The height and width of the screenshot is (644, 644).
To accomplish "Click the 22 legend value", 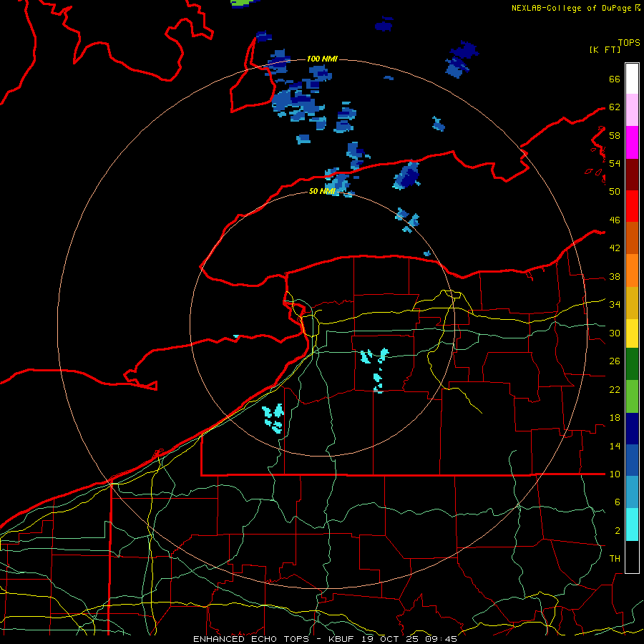I will (x=615, y=389).
